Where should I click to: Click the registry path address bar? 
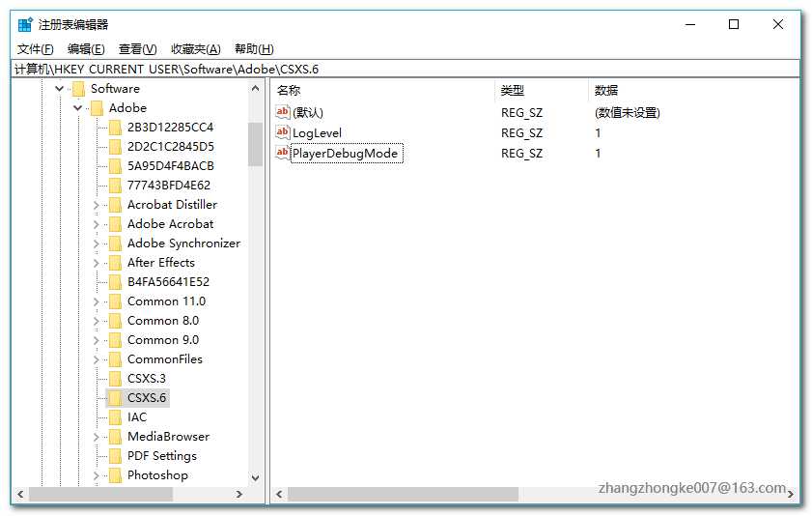406,69
